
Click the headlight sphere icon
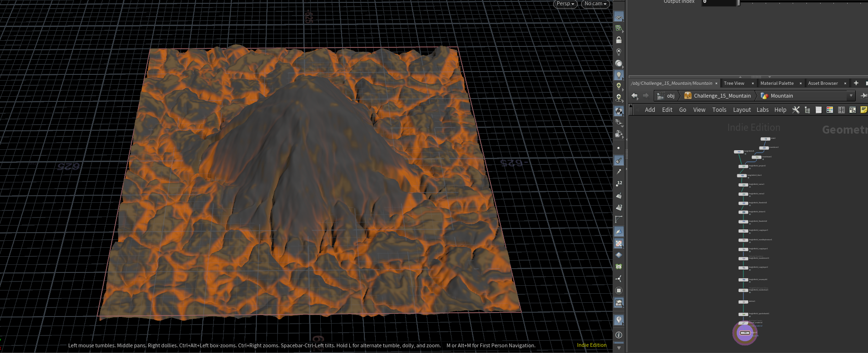click(619, 63)
